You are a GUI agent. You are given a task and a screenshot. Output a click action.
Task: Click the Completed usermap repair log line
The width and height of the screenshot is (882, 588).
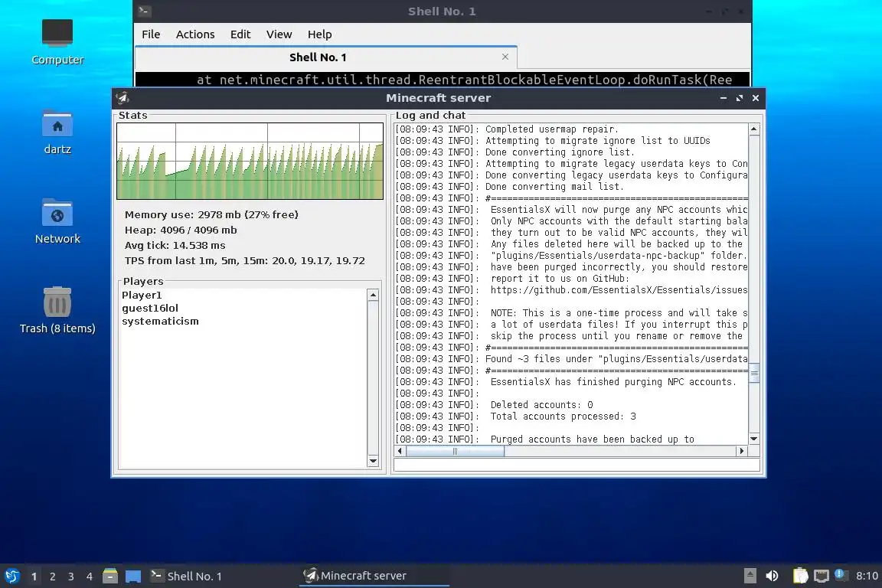coord(506,129)
